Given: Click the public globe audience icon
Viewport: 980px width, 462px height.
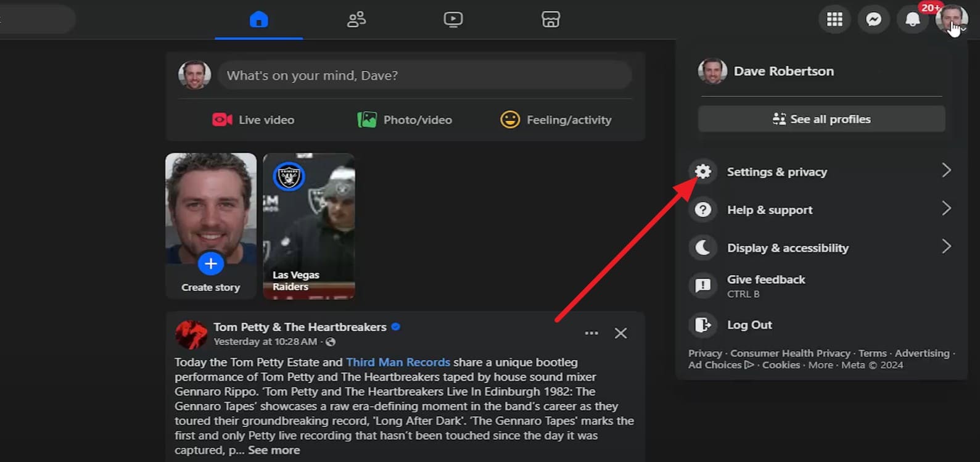Looking at the screenshot, I should click(331, 342).
